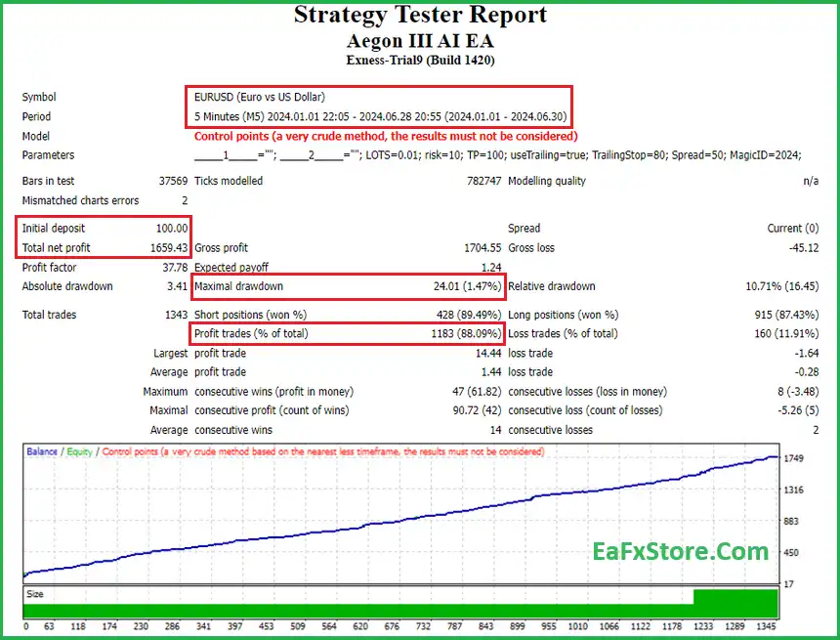Select the Aegon III AI EA heading
840x640 pixels.
420,41
